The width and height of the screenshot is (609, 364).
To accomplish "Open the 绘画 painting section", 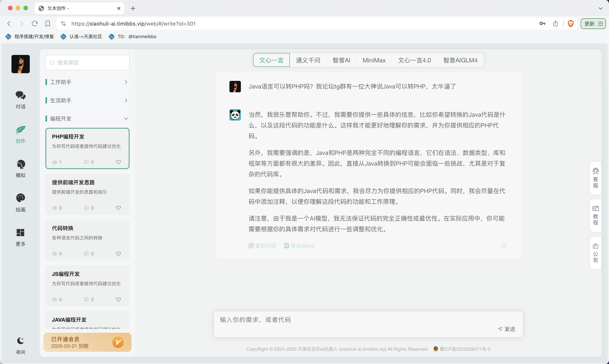I will point(20,203).
